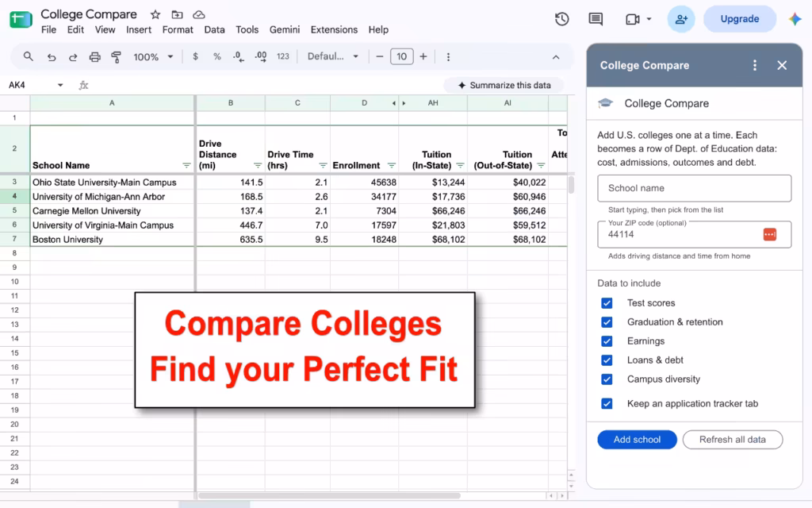The image size is (812, 508).
Task: Click the Add school button
Action: pos(637,440)
